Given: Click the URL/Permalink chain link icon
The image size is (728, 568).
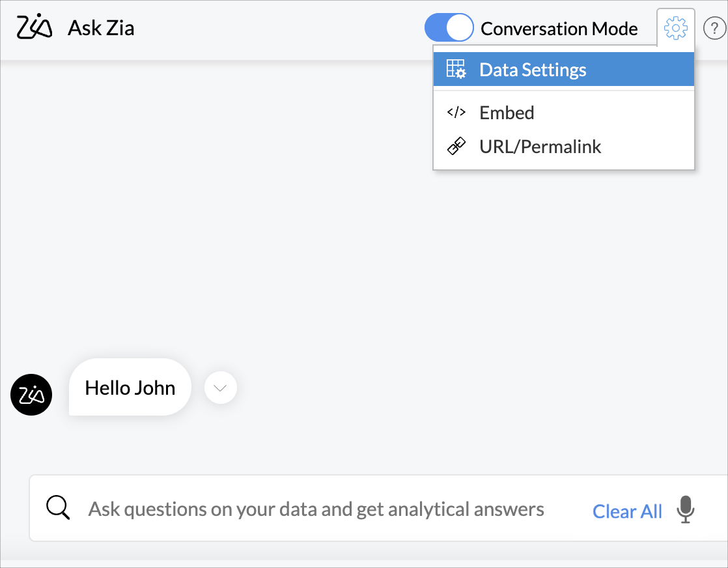Looking at the screenshot, I should click(x=456, y=147).
